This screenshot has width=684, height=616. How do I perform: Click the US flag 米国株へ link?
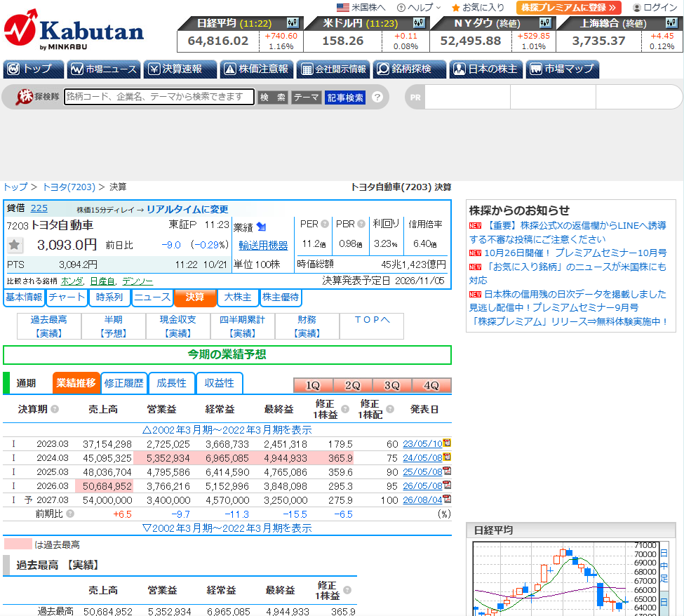click(361, 8)
